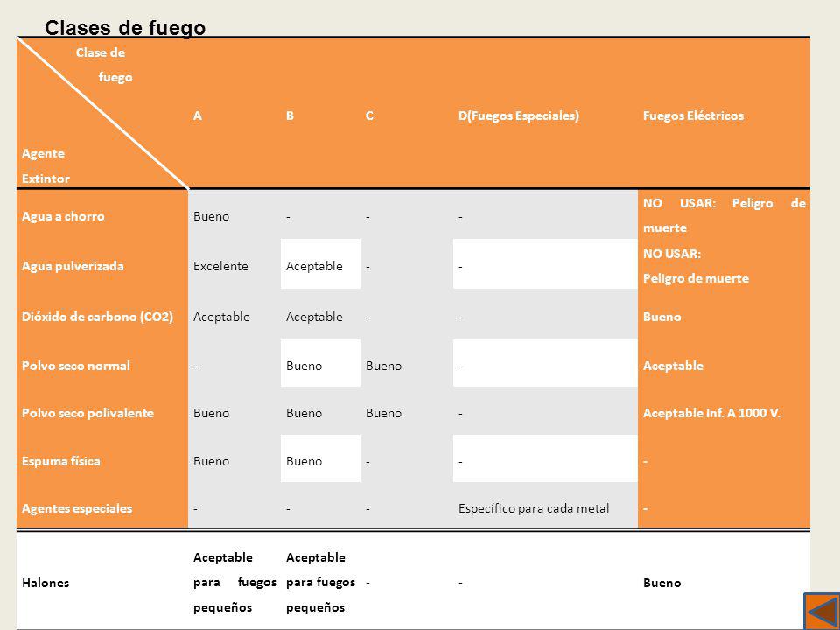
Task: Click 'Aceptable' under column B for CO2
Action: click(314, 317)
